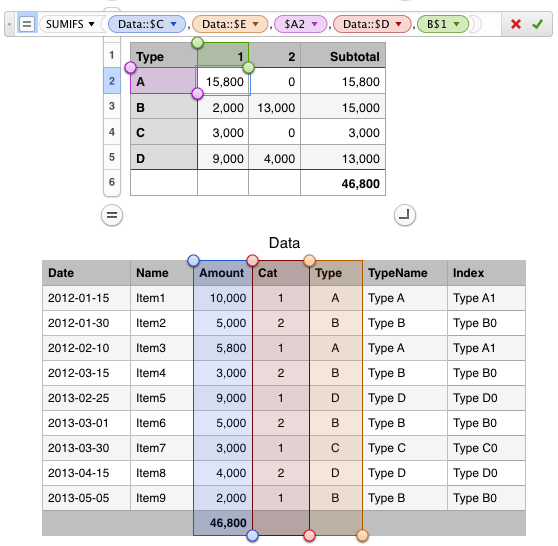Click the blue handle atop the Amount column
The height and width of the screenshot is (546, 558).
point(193,260)
